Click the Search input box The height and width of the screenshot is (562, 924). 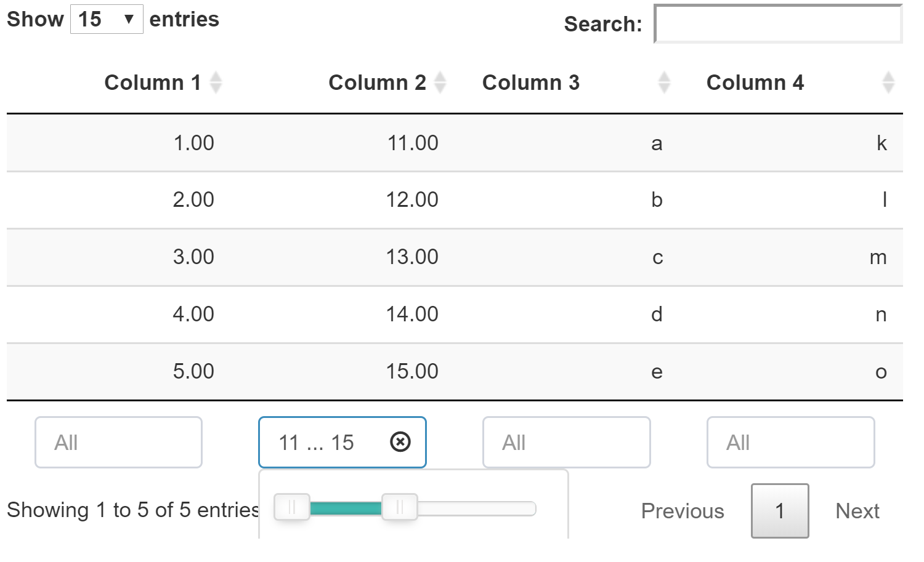click(x=778, y=25)
